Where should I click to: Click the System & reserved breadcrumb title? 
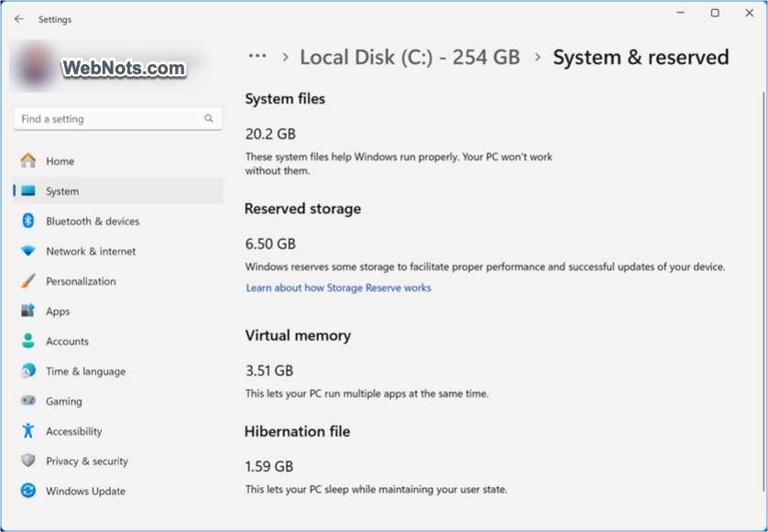641,58
